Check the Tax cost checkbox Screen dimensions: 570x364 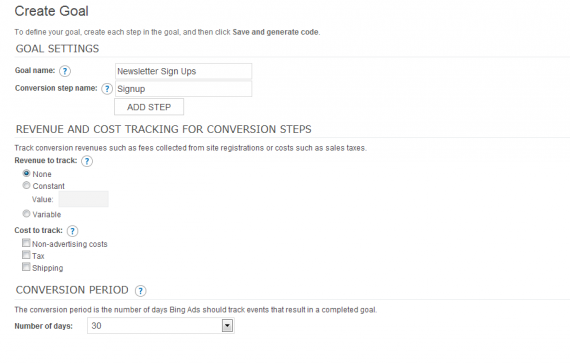point(26,255)
